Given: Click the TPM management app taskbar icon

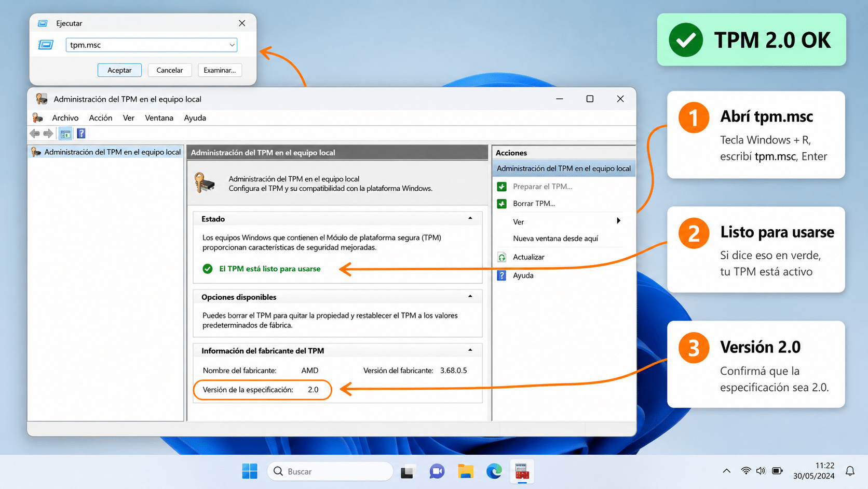Looking at the screenshot, I should pyautogui.click(x=522, y=471).
